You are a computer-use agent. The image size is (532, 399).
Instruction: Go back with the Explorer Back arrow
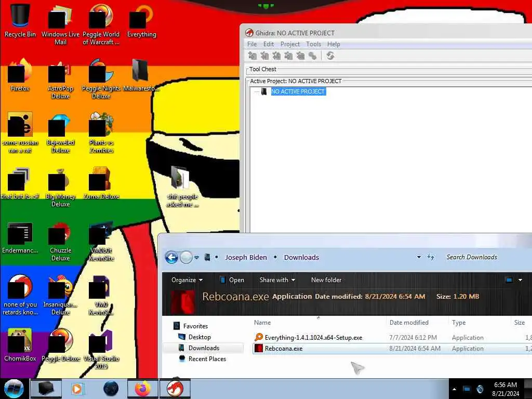point(171,258)
